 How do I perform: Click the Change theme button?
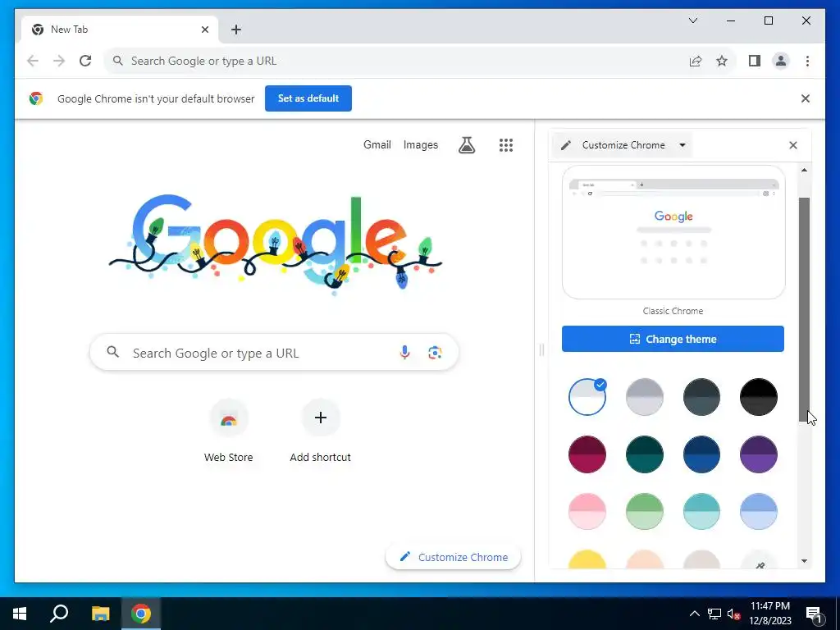tap(673, 339)
